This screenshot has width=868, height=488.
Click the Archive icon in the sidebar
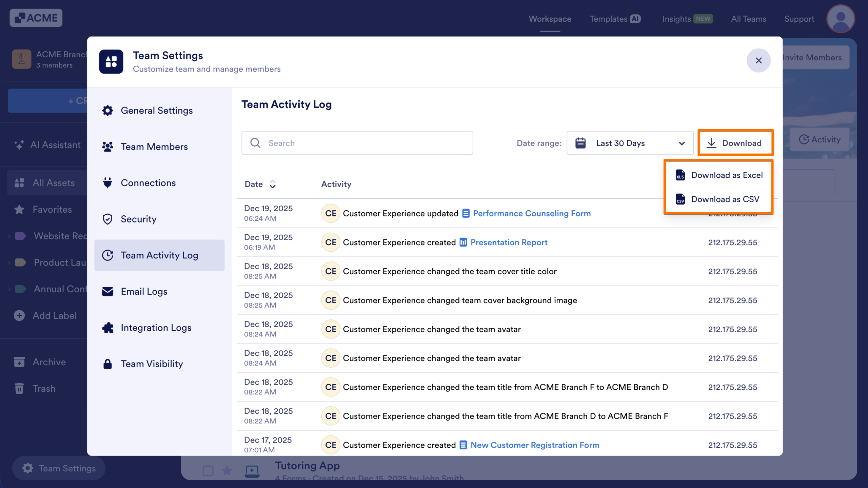(x=19, y=362)
